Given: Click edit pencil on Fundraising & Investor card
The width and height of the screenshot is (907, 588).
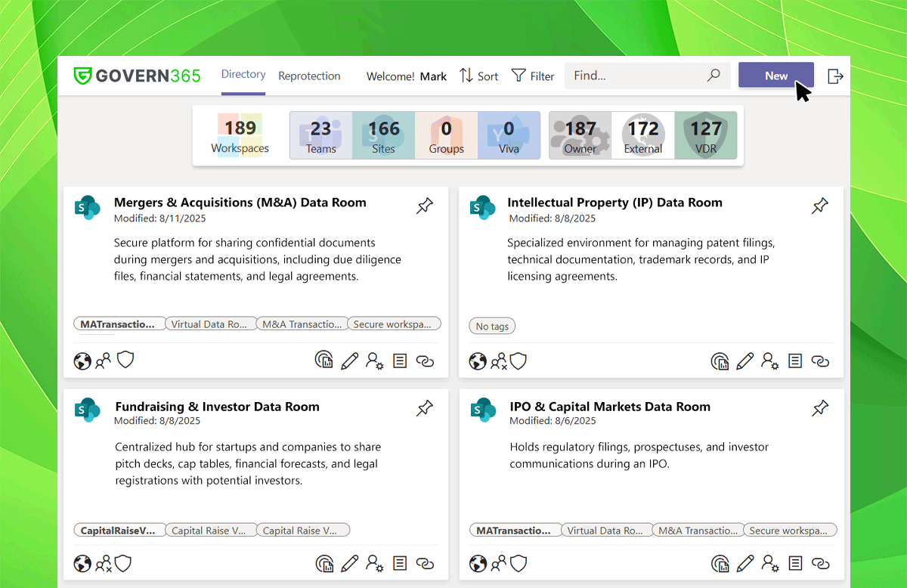Looking at the screenshot, I should coord(349,564).
